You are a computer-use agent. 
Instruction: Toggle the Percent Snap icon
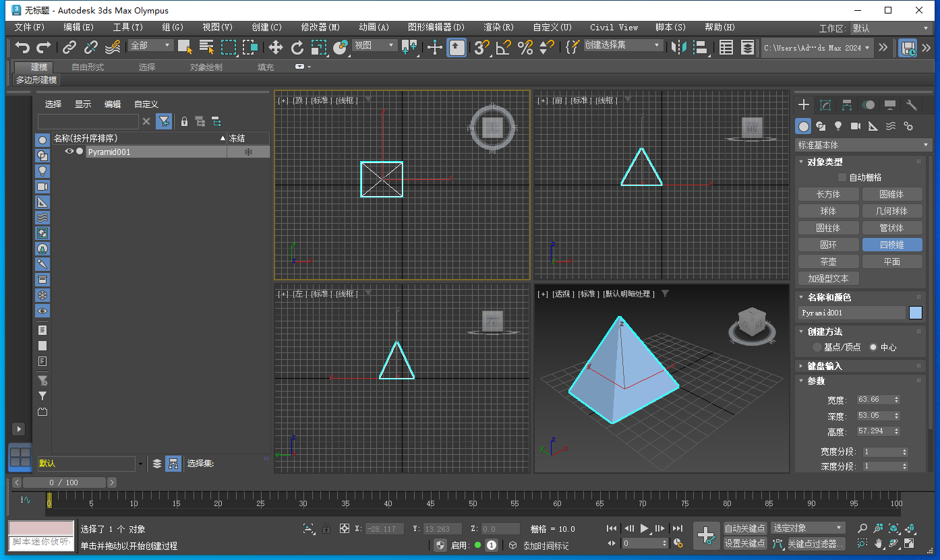coord(525,47)
